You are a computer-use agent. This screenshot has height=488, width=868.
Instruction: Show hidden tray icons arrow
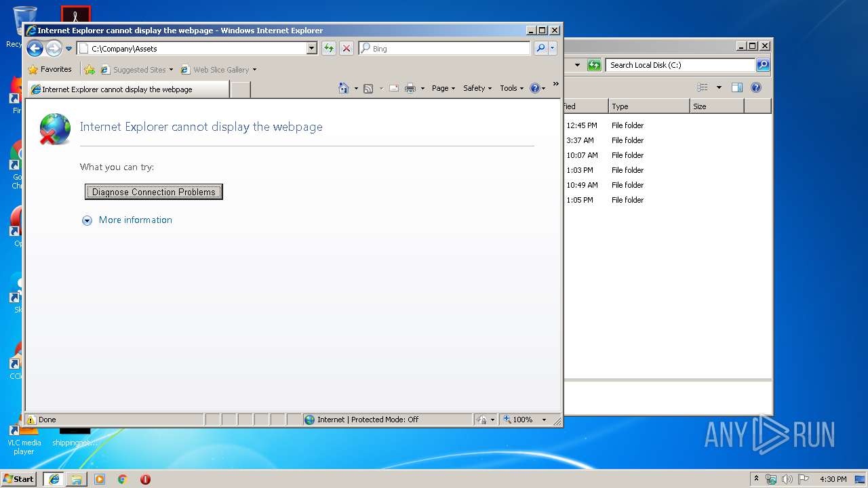click(756, 479)
